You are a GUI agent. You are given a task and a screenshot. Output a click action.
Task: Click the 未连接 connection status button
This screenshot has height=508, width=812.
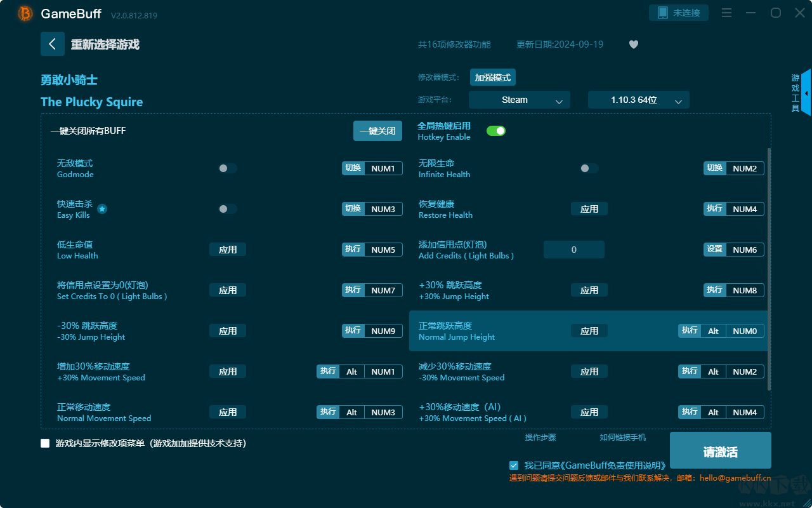click(679, 13)
